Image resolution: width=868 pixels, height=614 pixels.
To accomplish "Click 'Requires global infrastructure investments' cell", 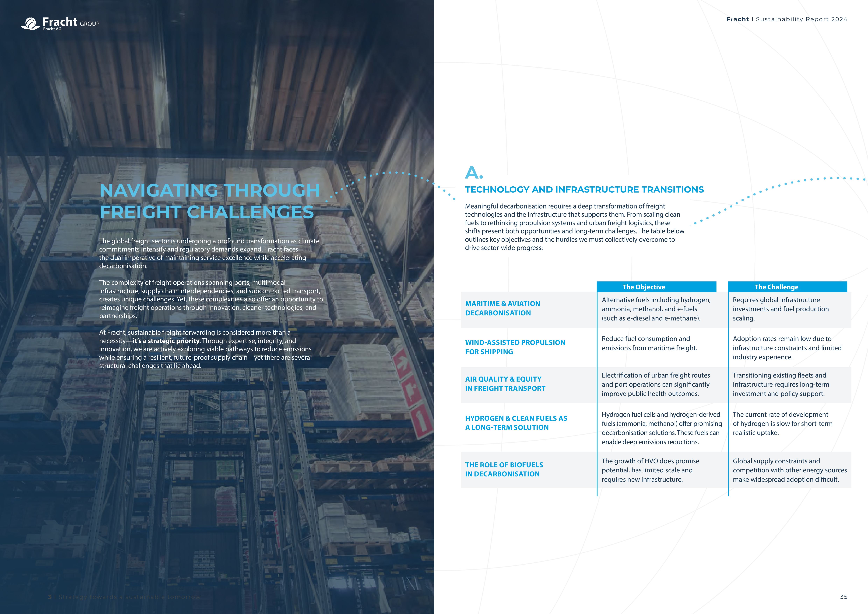I will (780, 309).
